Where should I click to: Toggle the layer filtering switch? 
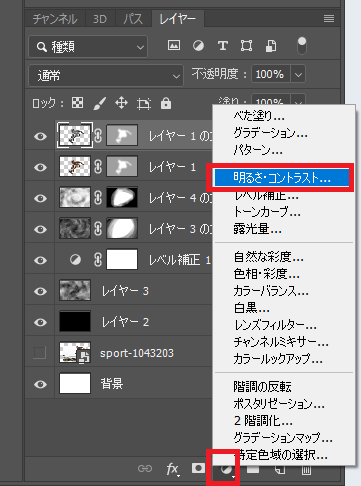[x=302, y=46]
